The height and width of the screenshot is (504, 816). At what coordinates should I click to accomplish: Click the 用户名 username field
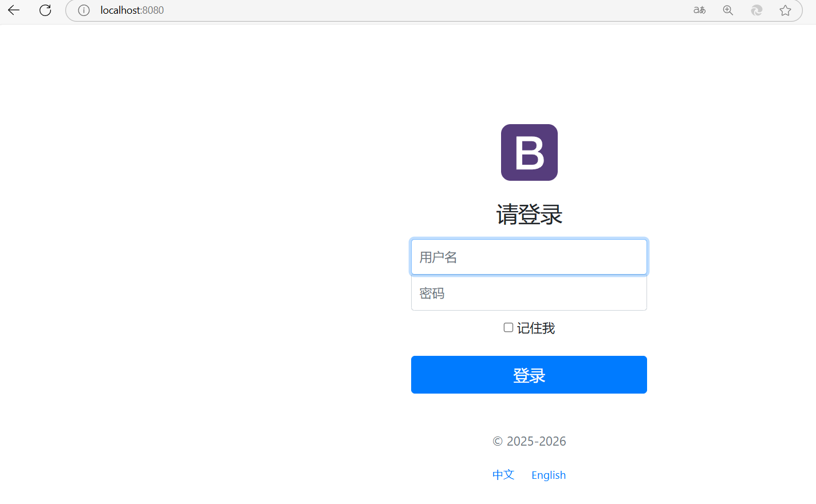coord(529,257)
